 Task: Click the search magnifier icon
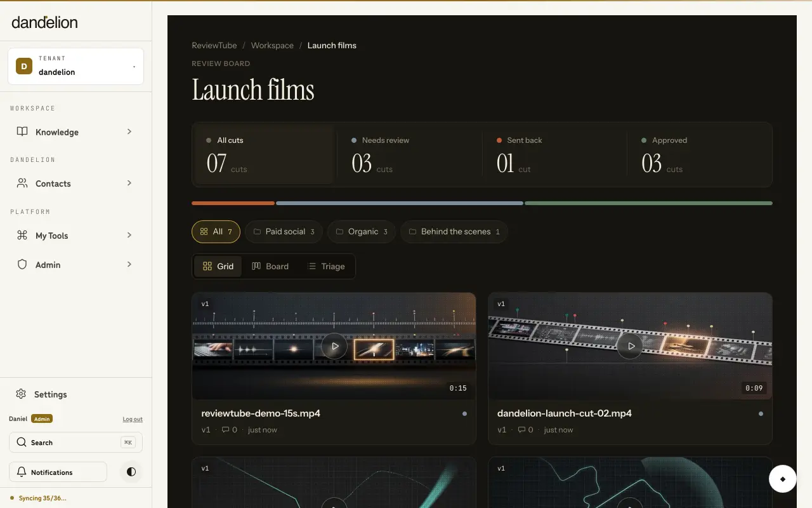point(22,442)
